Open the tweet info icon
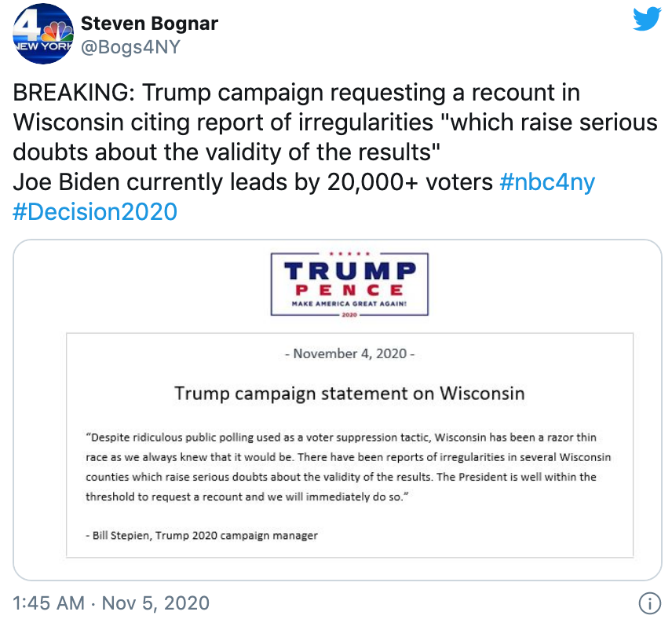This screenshot has height=619, width=672. coord(650,603)
